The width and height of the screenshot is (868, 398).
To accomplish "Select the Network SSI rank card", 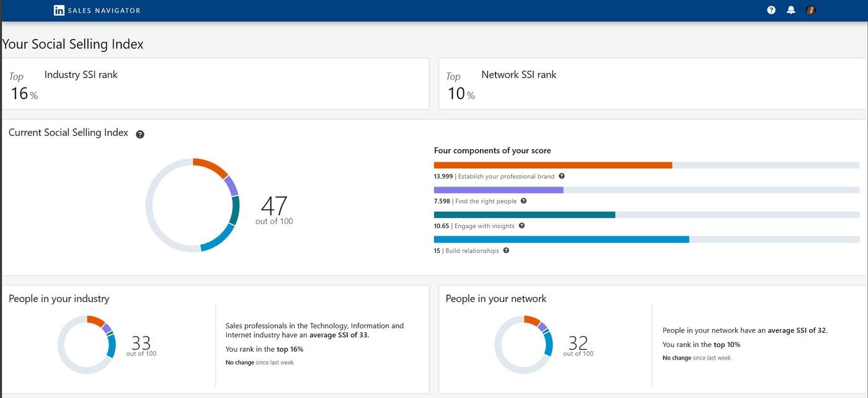I will coord(652,84).
